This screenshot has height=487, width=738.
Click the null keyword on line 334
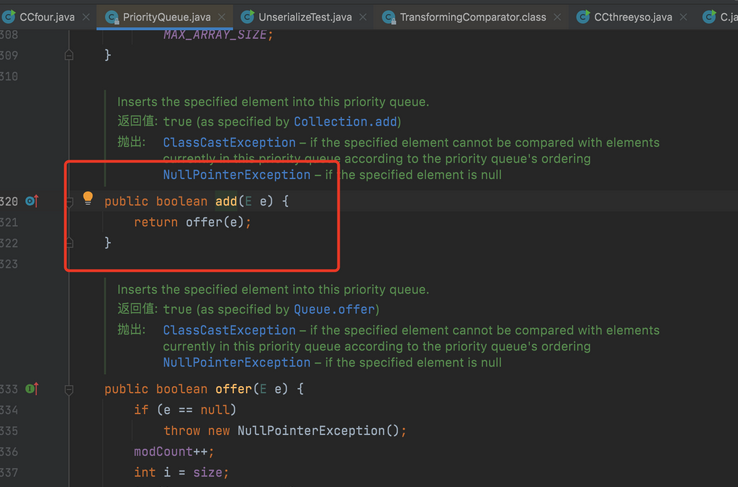(x=215, y=410)
